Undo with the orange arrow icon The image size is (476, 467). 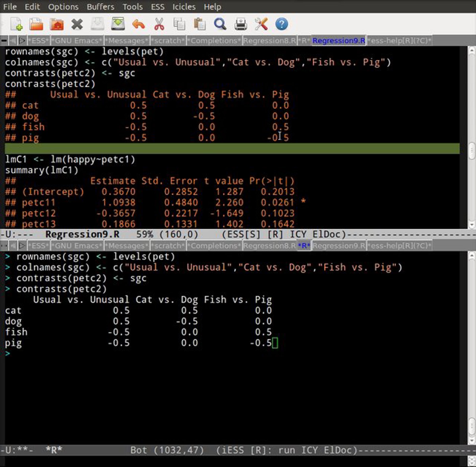coord(138,24)
